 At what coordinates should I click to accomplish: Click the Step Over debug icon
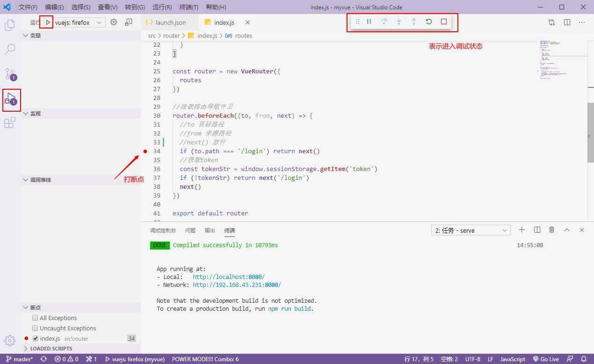click(384, 21)
